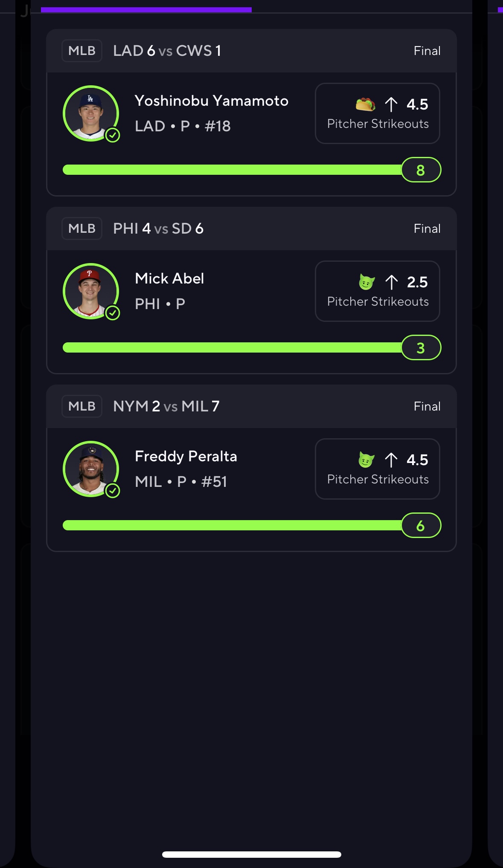Tap the green checkmark badge on Yamamoto's photo
The image size is (503, 868).
(113, 136)
